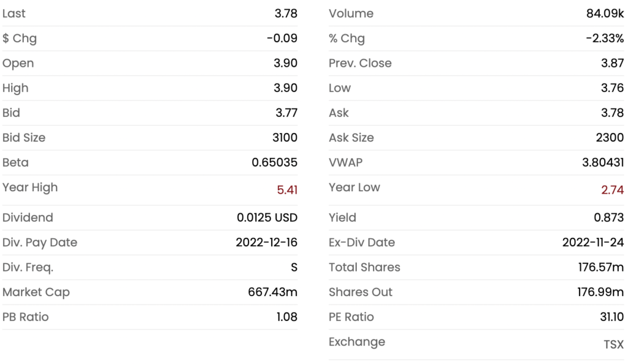Image resolution: width=628 pixels, height=364 pixels.
Task: Select the Market Cap value 667.43m
Action: pos(272,292)
